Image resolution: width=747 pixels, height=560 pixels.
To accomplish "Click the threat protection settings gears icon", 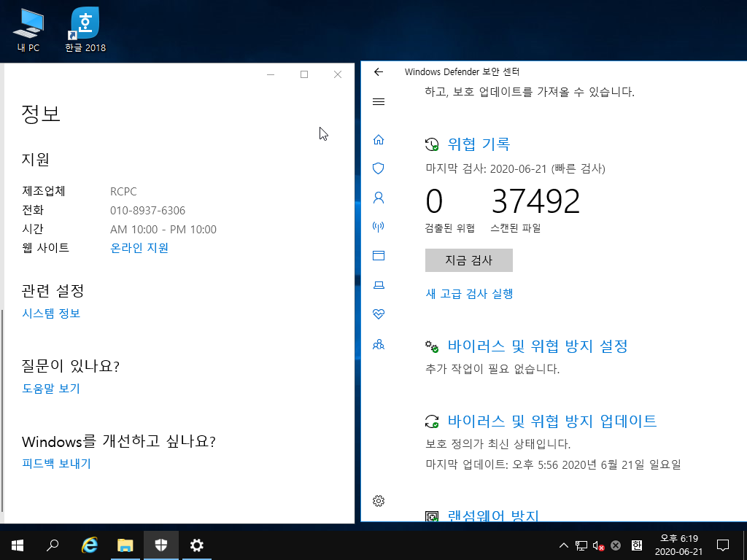I will [x=432, y=346].
